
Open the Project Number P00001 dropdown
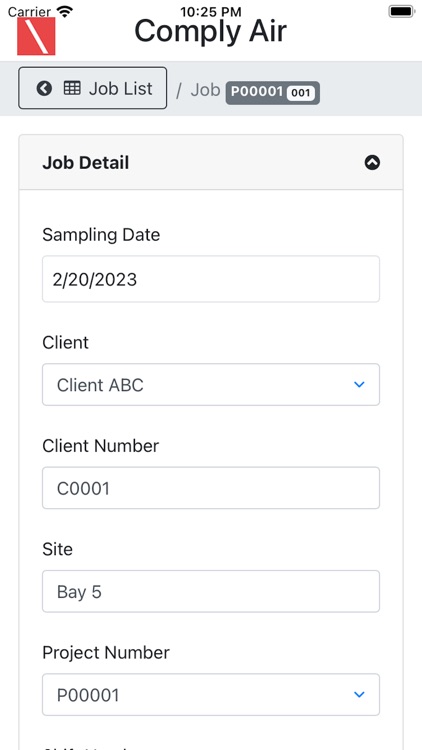(211, 695)
